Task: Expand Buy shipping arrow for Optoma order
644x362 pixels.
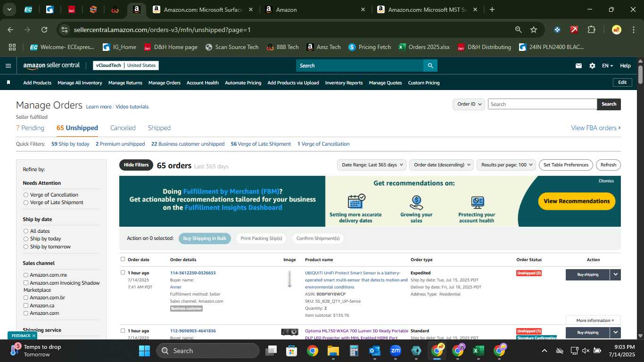Action: click(x=615, y=332)
